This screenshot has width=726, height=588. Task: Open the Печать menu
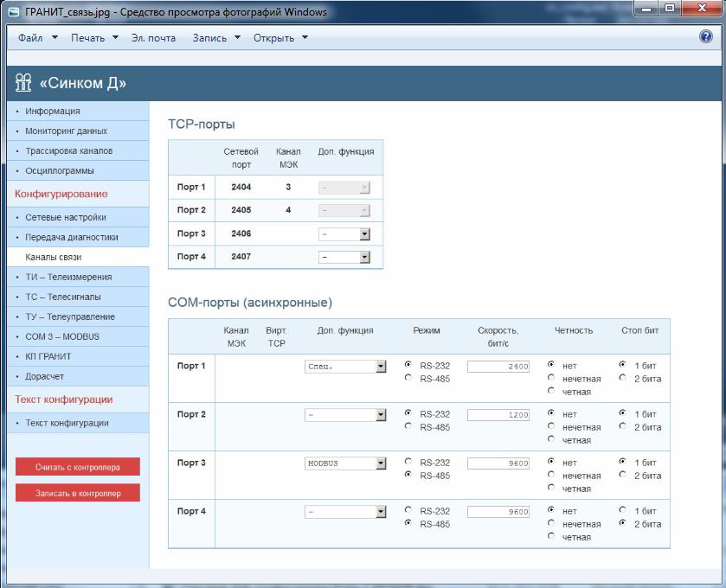point(95,38)
